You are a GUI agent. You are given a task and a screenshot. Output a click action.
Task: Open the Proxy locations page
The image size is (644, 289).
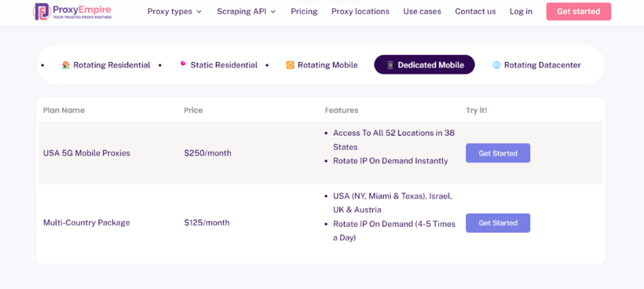click(360, 11)
